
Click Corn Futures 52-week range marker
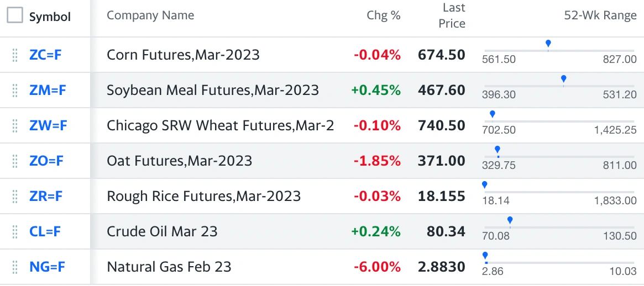click(548, 44)
